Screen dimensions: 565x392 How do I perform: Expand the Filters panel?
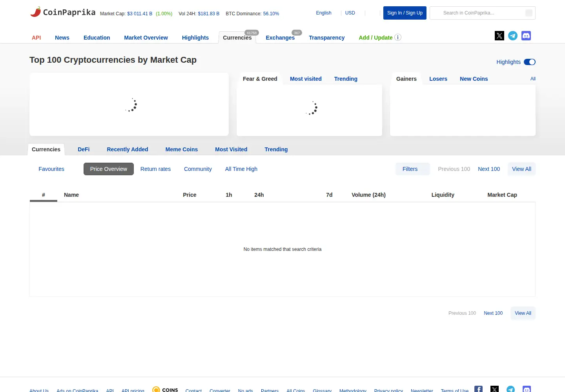(x=412, y=169)
